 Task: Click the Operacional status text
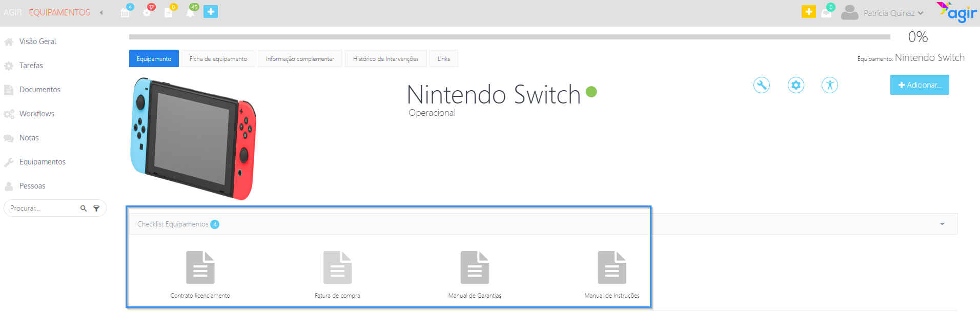click(x=432, y=113)
